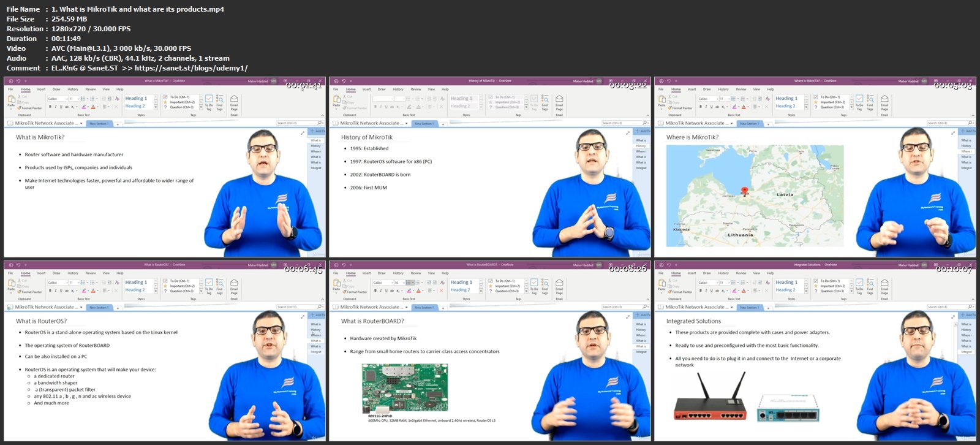980x445 pixels.
Task: Collapse the ribbon in 'Integrated Solutions' frame
Action: 973,299
